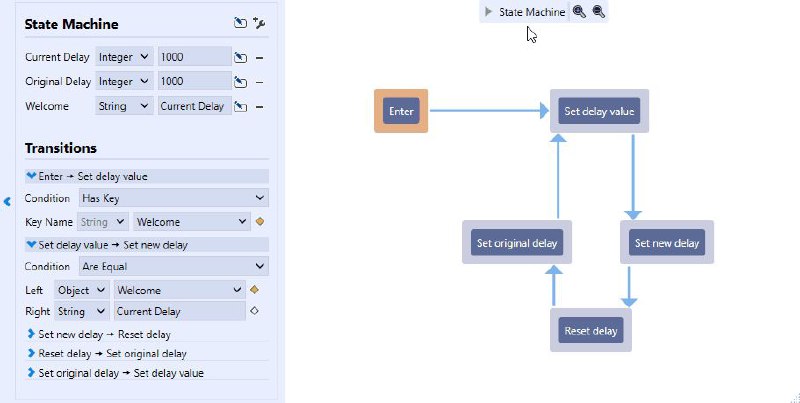Toggle the filled diamond on Left Welcome row

pos(254,290)
